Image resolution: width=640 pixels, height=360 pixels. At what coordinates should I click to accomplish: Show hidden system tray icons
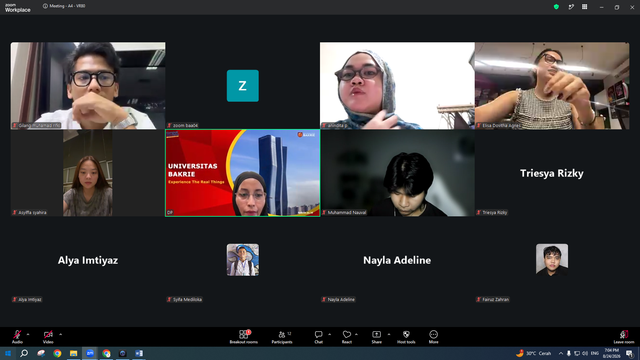(561, 353)
